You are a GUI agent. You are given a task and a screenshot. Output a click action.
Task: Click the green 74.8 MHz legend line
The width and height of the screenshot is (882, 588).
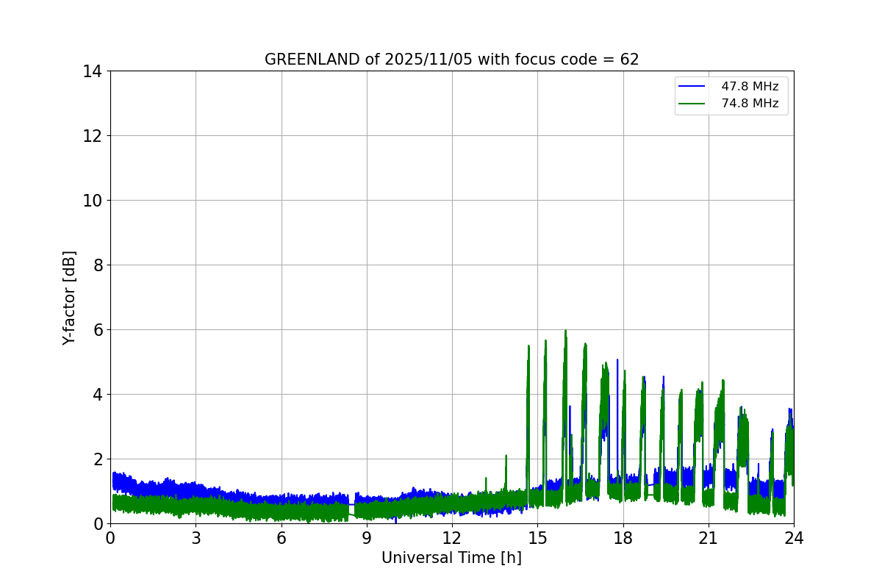click(690, 104)
